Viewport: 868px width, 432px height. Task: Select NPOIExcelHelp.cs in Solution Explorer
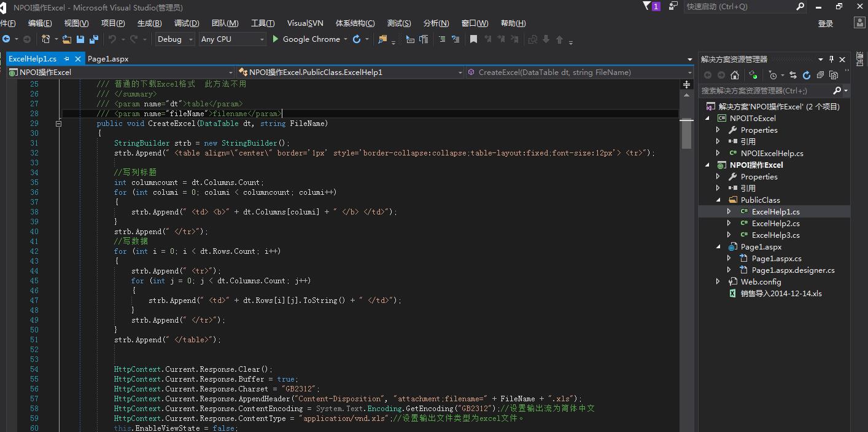[772, 153]
